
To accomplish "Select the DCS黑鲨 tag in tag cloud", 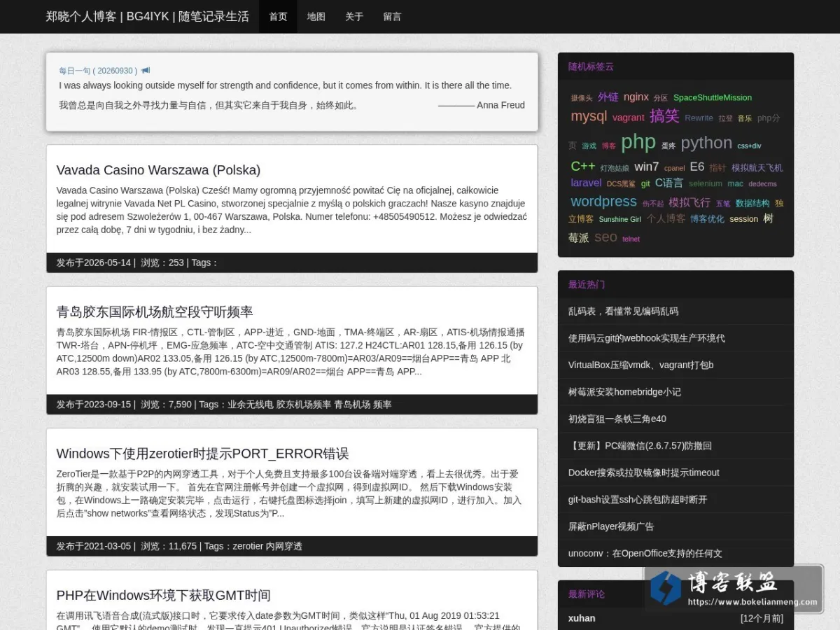I will 621,184.
